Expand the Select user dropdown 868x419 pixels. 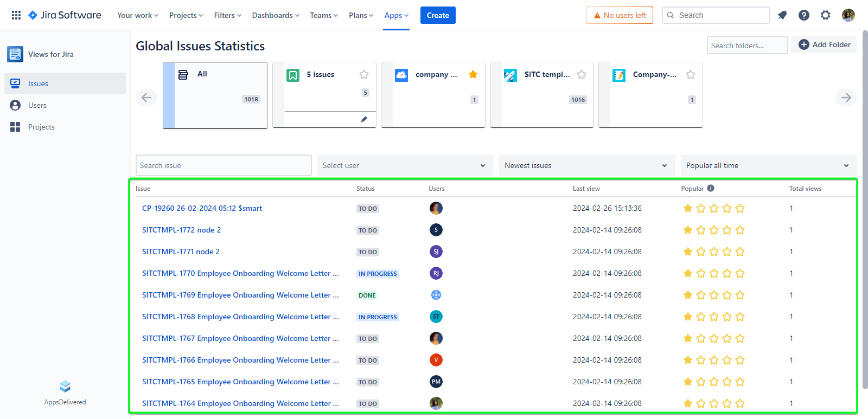click(x=405, y=165)
